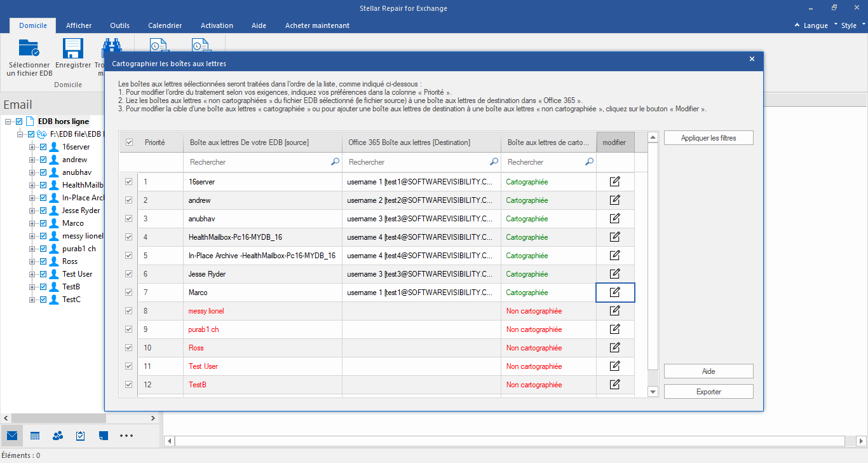The width and height of the screenshot is (868, 463).
Task: Edit mapping for Test User row
Action: tap(614, 366)
